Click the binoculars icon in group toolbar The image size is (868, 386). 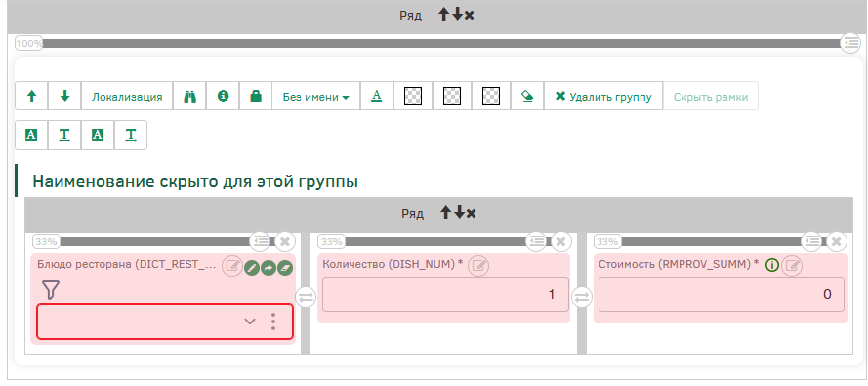(189, 96)
